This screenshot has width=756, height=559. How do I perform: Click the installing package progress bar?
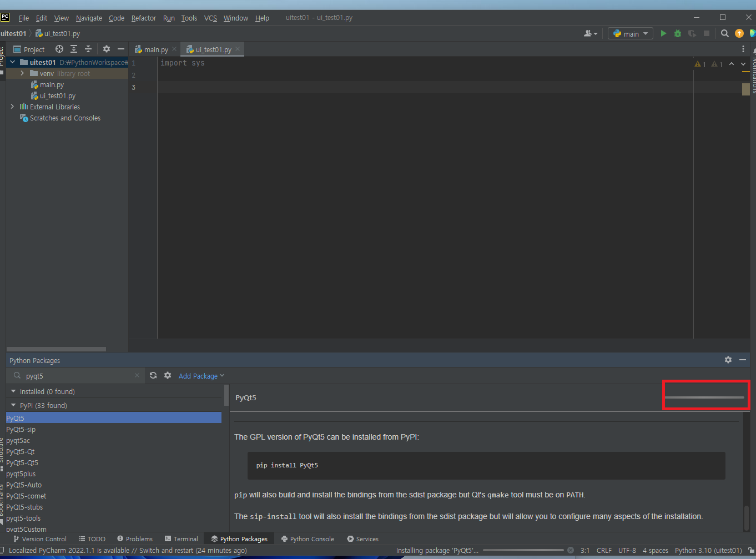[x=523, y=550]
